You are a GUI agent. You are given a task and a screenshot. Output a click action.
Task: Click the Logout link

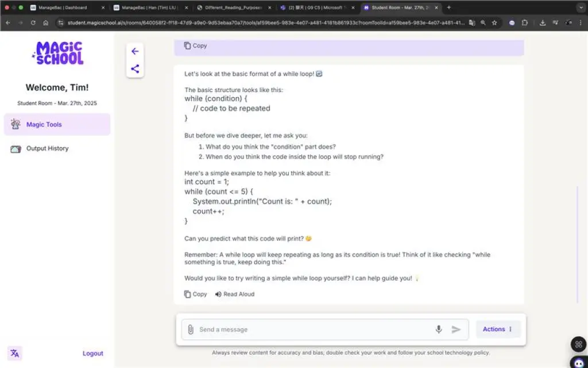pos(92,354)
